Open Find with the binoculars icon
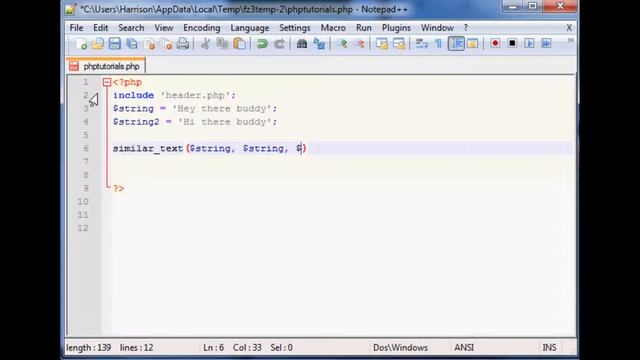The height and width of the screenshot is (360, 640). click(x=302, y=44)
